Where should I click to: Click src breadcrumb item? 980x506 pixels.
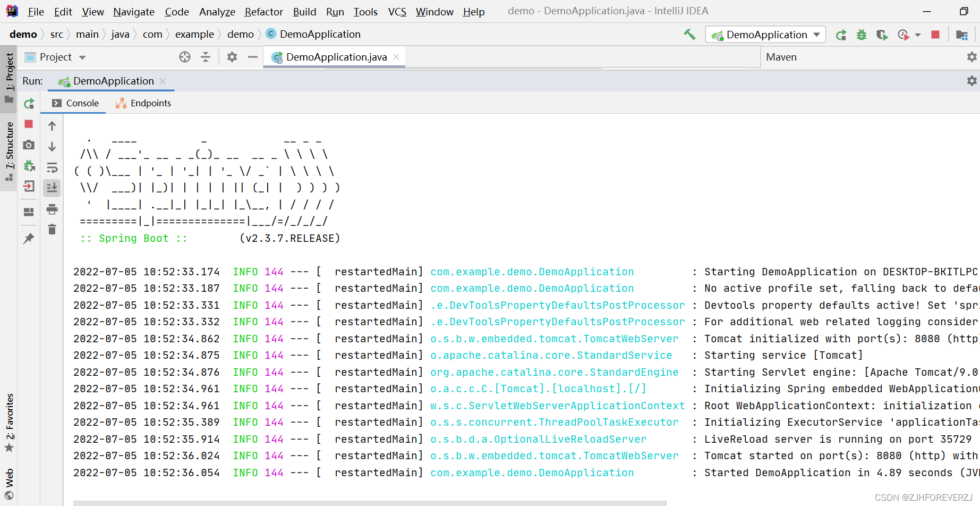pyautogui.click(x=57, y=34)
